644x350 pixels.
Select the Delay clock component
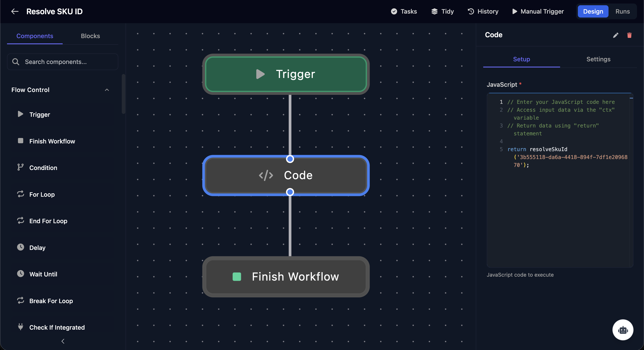[x=37, y=247]
